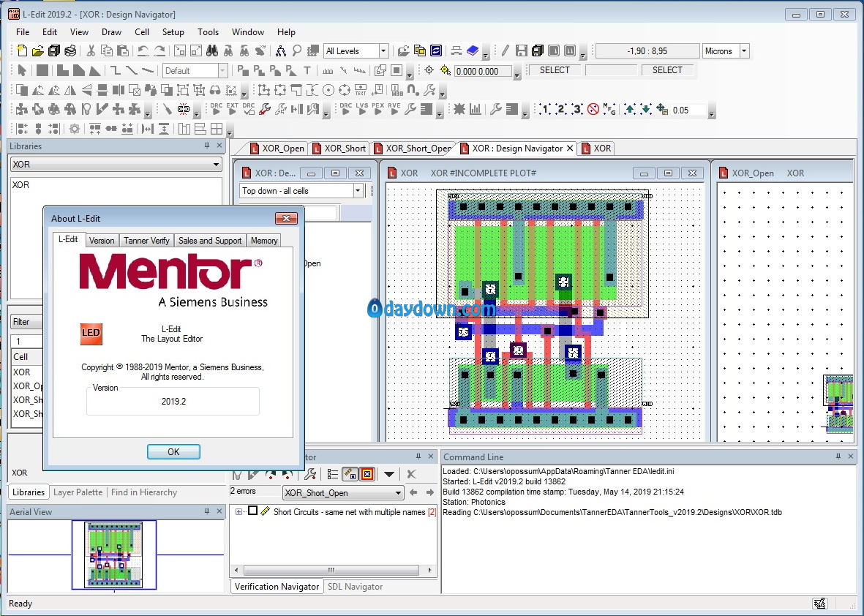Toggle the Short Circuits error checkbox
864x616 pixels.
click(x=252, y=511)
